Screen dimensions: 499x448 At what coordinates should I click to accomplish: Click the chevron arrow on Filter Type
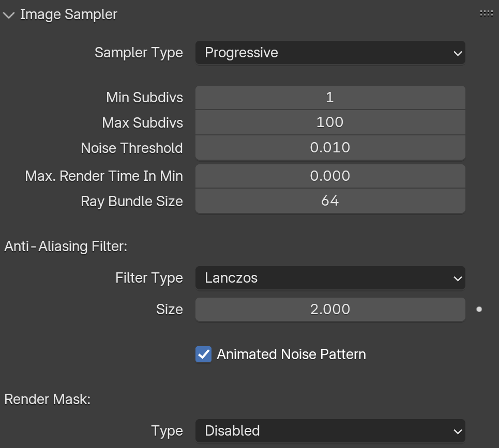(458, 279)
